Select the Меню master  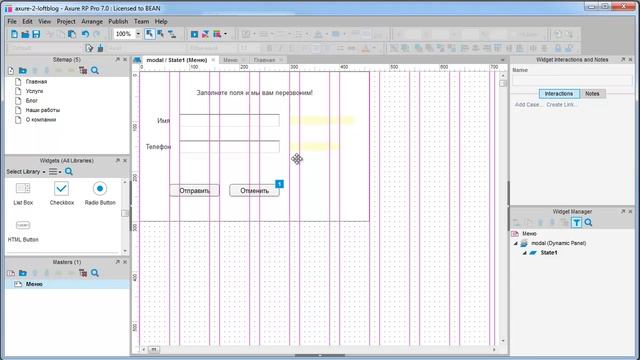(x=67, y=284)
